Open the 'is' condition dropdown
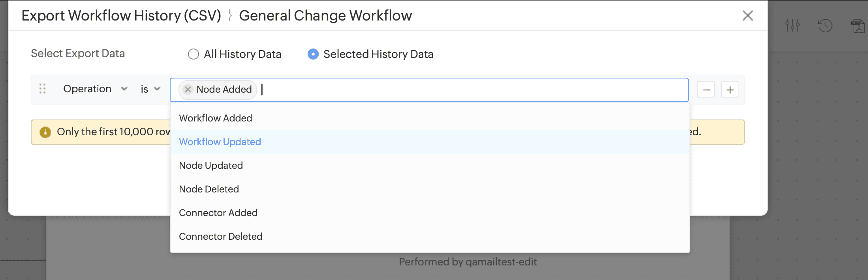 tap(150, 89)
